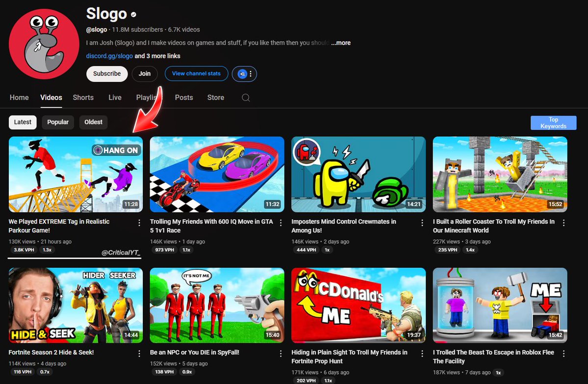Viewport: 588px width, 384px height.
Task: Click the '0.7x' multiplier badge
Action: point(45,372)
